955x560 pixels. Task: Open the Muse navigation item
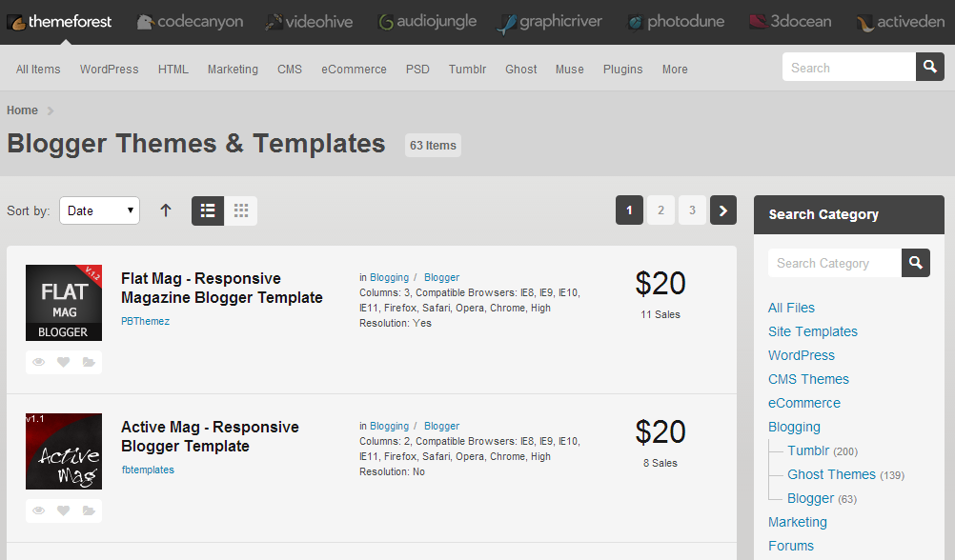[x=569, y=70]
